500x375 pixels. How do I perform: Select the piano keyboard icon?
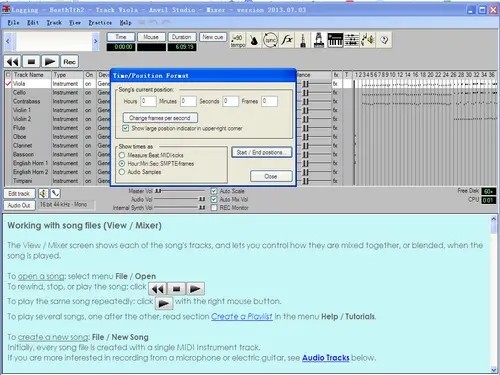[x=335, y=40]
